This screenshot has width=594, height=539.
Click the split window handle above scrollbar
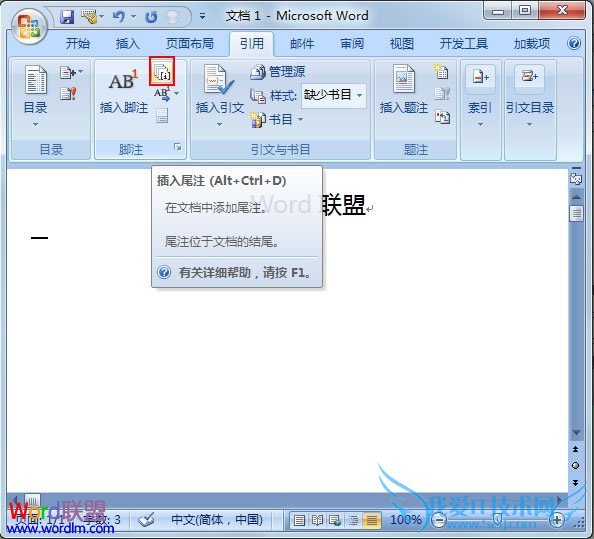click(x=576, y=167)
